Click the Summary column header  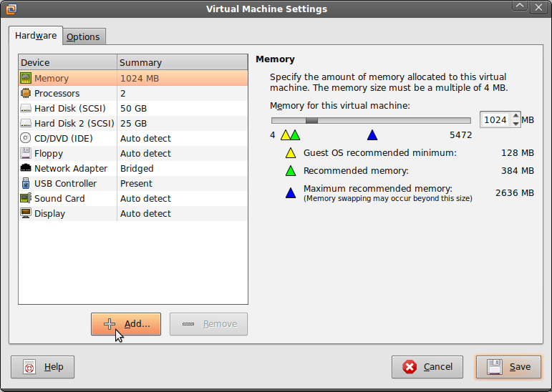pyautogui.click(x=183, y=63)
